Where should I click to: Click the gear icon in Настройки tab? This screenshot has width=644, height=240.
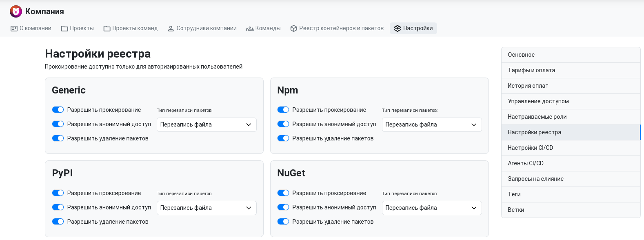click(x=398, y=29)
